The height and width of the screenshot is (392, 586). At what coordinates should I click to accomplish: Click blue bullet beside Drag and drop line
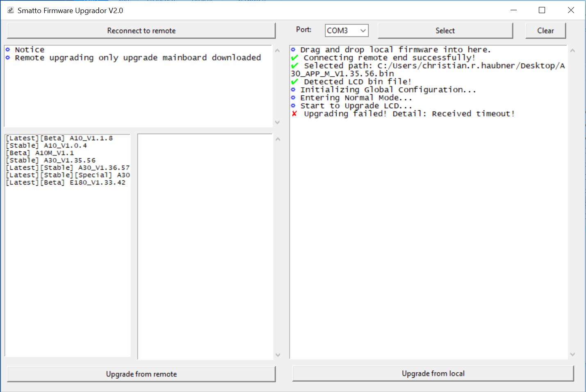click(x=293, y=50)
